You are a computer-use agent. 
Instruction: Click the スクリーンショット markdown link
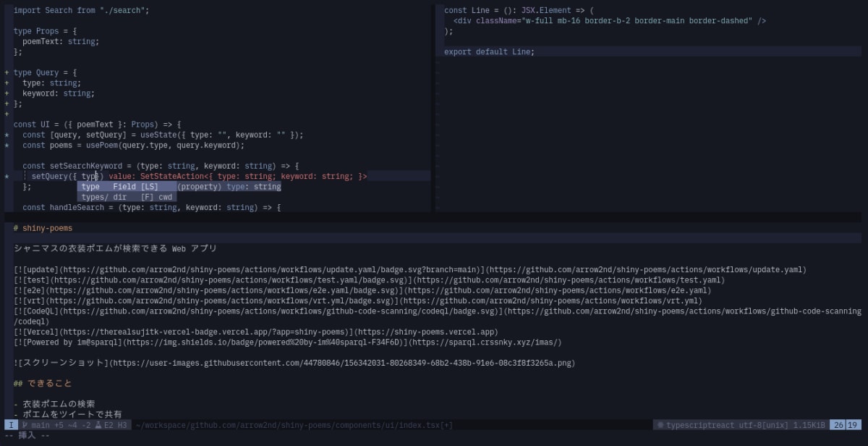pos(72,362)
